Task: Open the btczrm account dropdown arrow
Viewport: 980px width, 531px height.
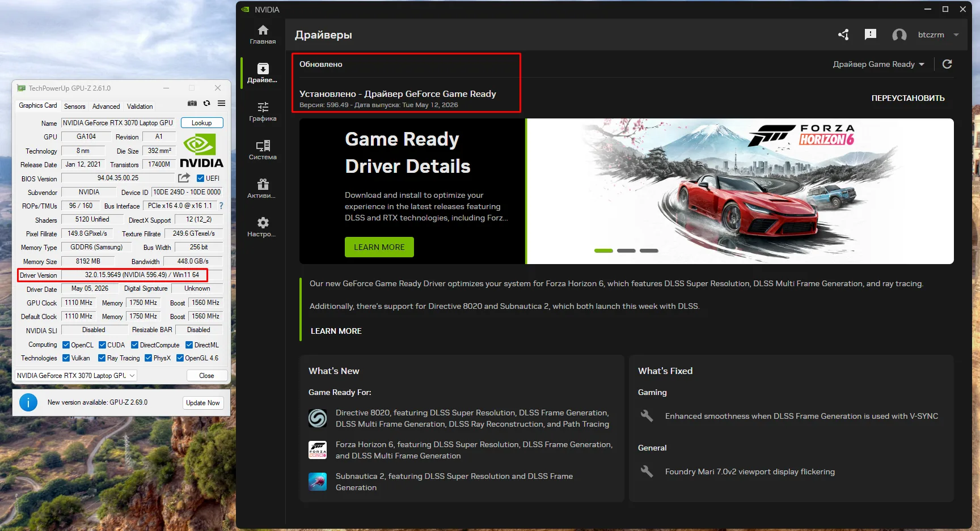Action: (956, 35)
